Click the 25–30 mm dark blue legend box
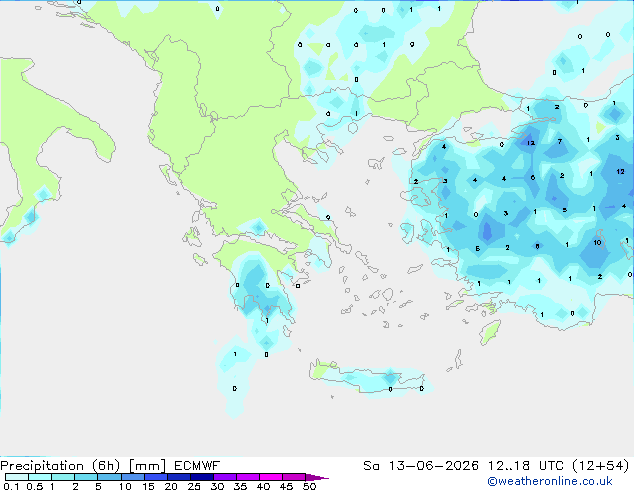This screenshot has height=490, width=634. point(202,477)
